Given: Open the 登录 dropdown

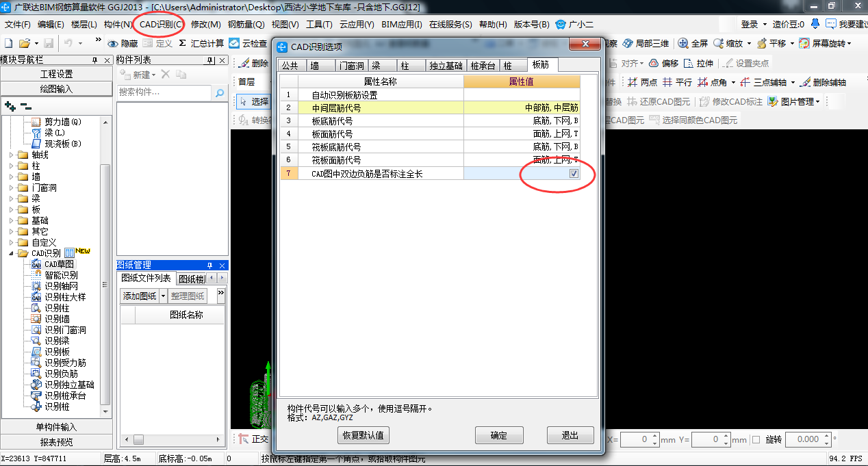Looking at the screenshot, I should [766, 24].
